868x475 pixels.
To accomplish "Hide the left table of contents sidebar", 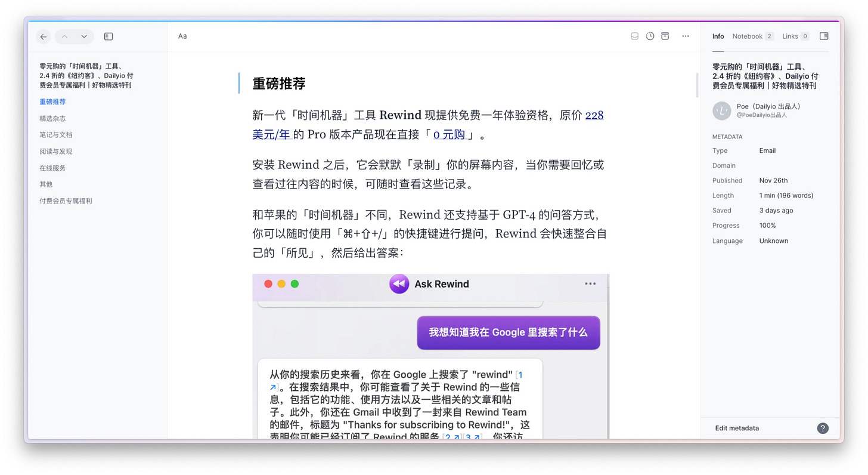I will 108,36.
